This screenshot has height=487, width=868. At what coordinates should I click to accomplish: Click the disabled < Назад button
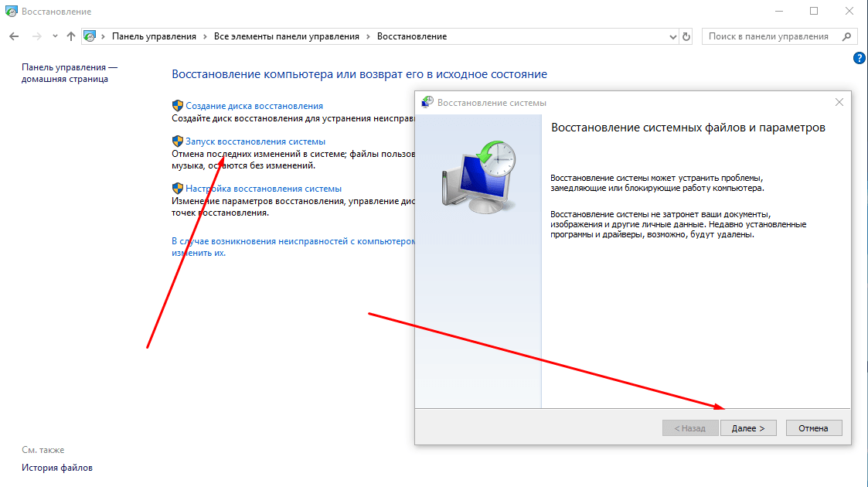[689, 428]
